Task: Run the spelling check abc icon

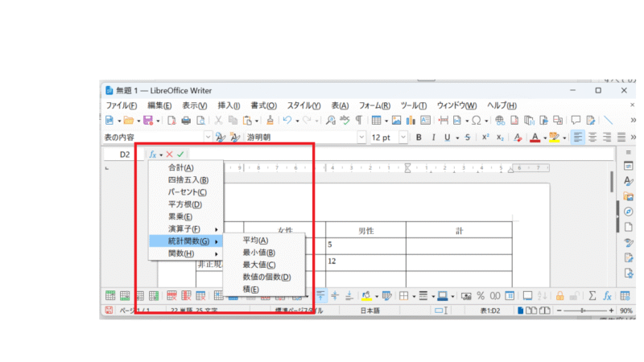Action: pos(345,120)
